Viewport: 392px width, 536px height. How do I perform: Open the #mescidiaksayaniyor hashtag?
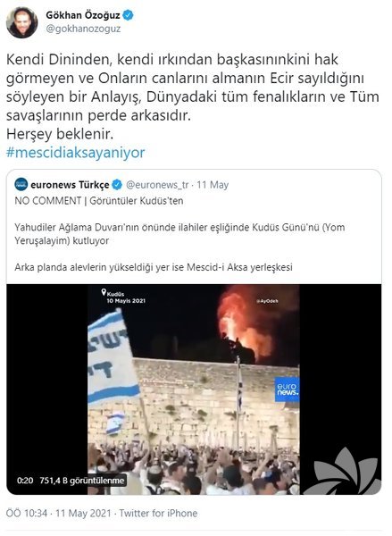76,153
